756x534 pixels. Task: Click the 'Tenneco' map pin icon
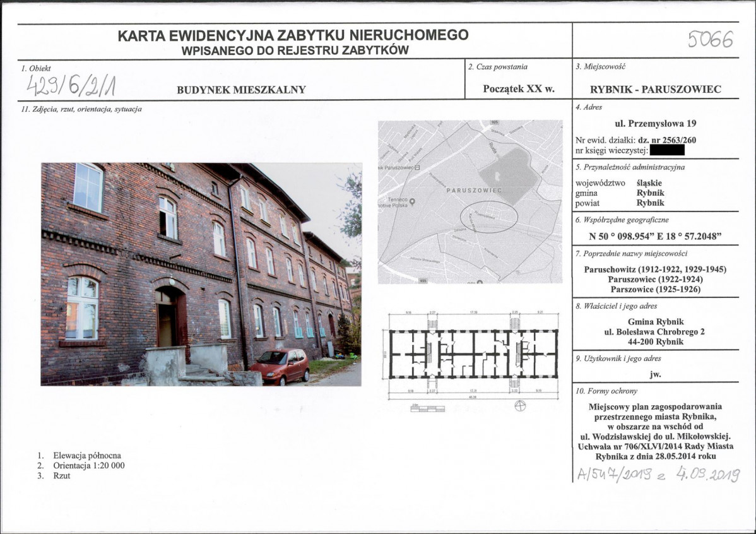[x=411, y=201]
